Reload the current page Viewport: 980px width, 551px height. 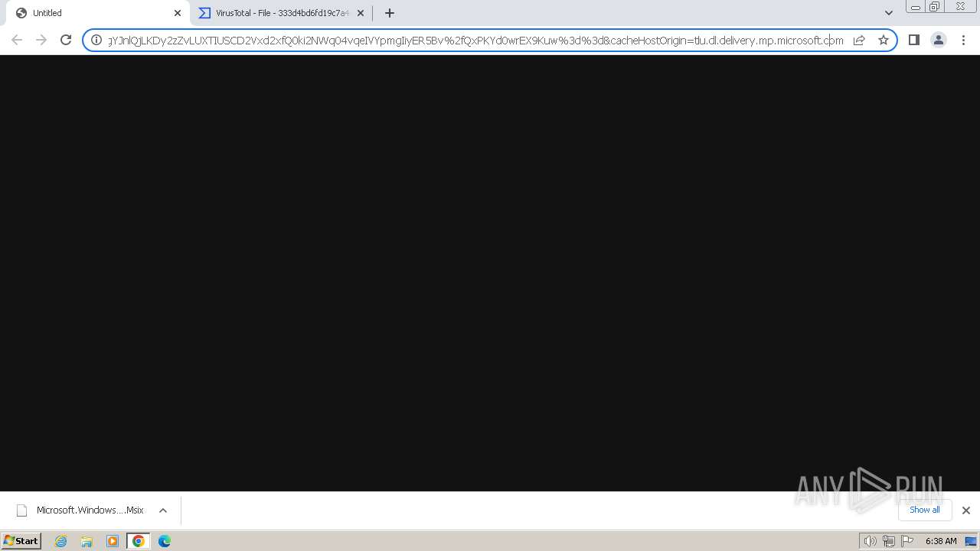(66, 40)
